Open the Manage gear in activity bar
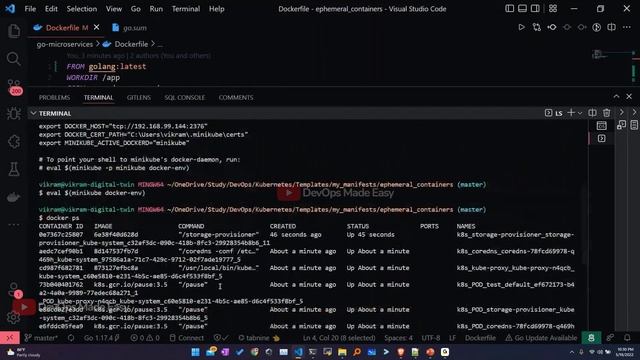 click(14, 317)
